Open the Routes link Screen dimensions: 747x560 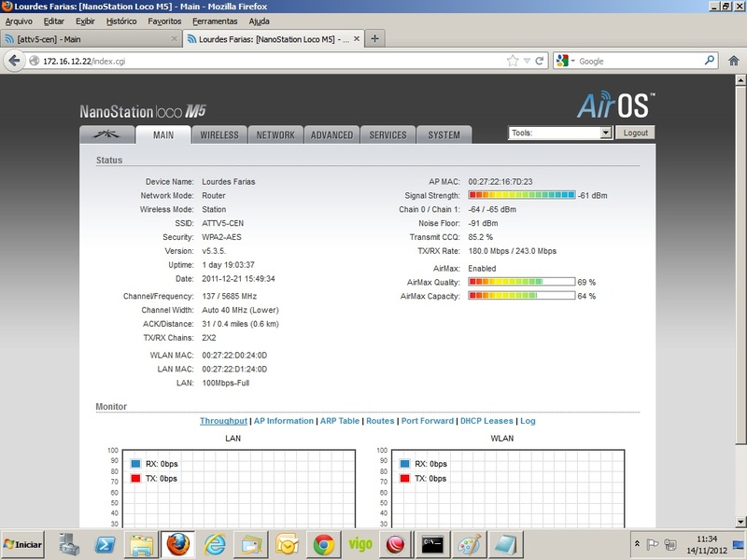380,421
